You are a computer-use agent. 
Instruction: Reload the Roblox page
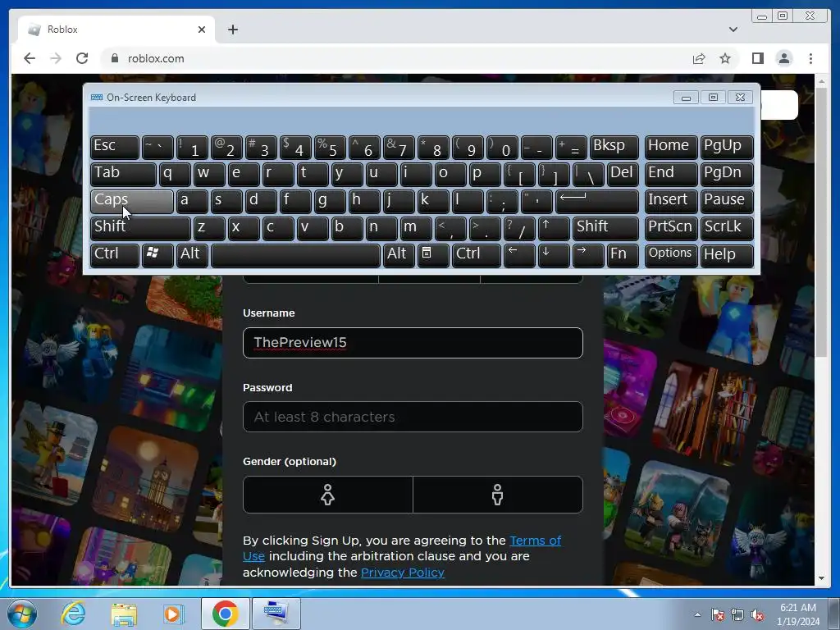(82, 58)
